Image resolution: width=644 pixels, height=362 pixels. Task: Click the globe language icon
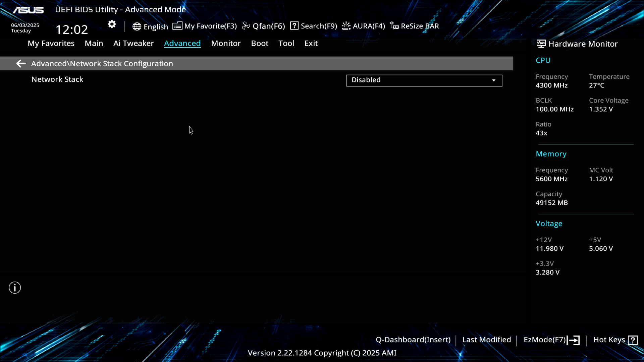click(137, 26)
